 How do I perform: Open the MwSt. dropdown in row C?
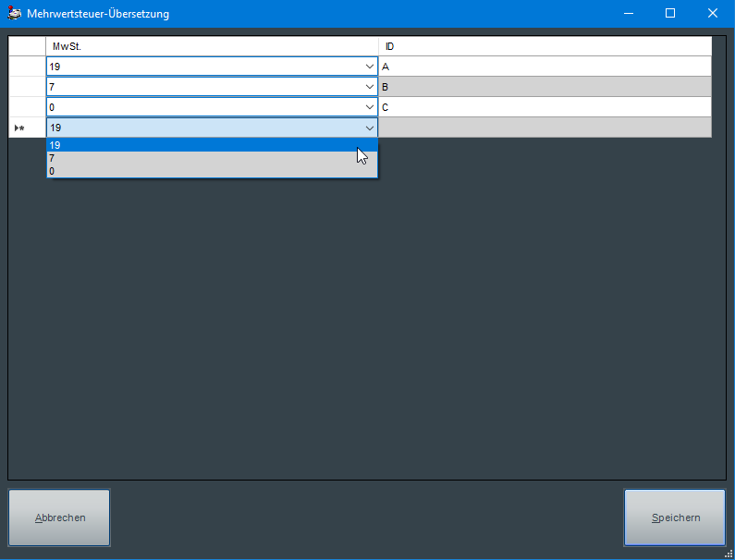coord(370,107)
